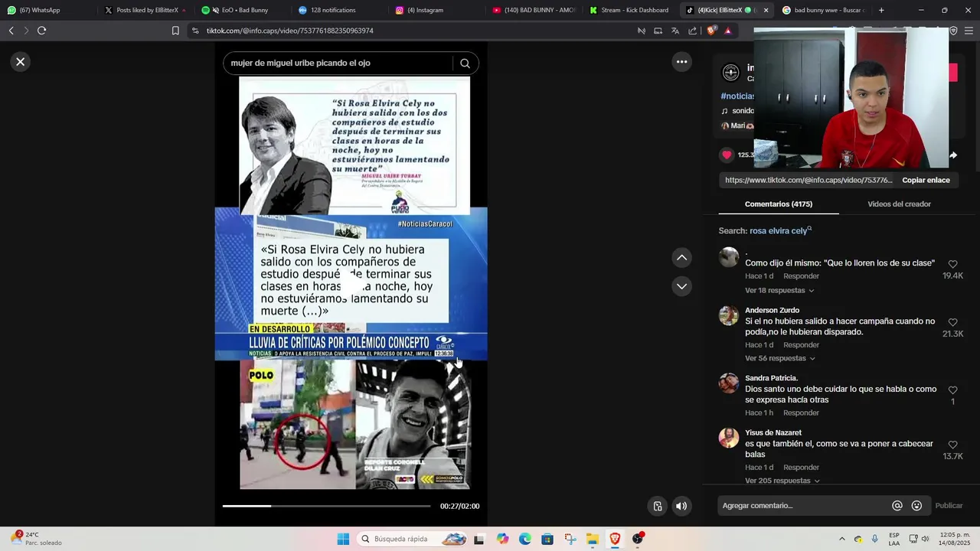Open the translate page icon in address bar
The width and height of the screenshot is (980, 551).
coord(675,31)
